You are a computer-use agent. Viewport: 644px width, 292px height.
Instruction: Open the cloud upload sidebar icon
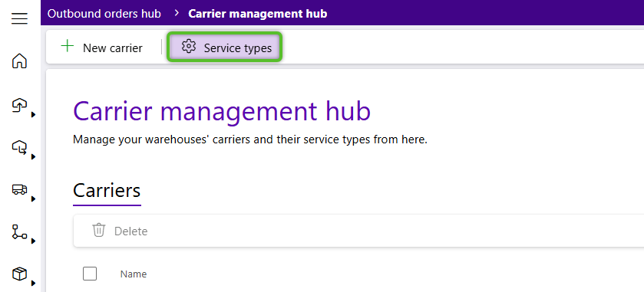19,106
